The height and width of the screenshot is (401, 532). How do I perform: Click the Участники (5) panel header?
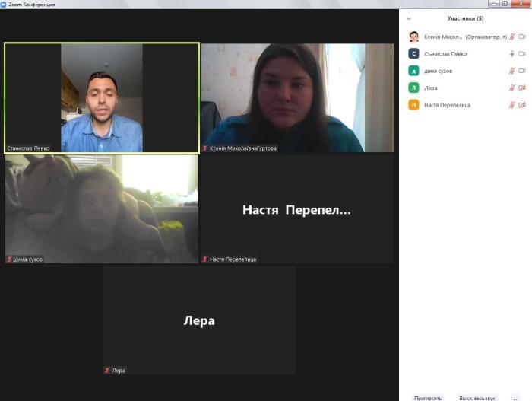click(465, 18)
